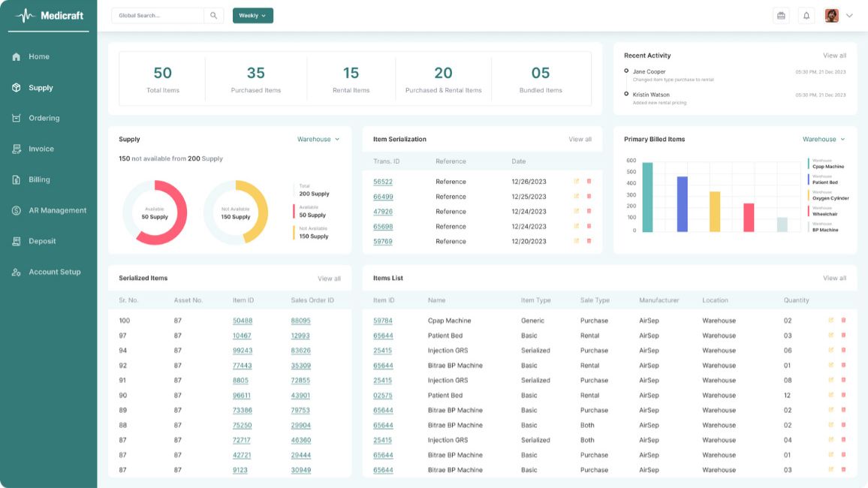The height and width of the screenshot is (488, 868).
Task: Open AR Management from sidebar
Action: tap(57, 211)
